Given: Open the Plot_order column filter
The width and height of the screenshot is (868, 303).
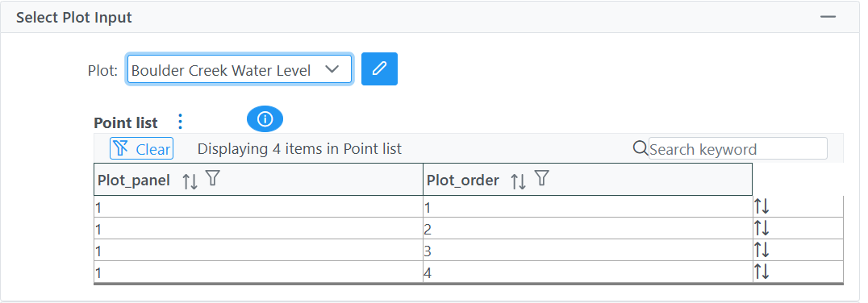Looking at the screenshot, I should click(x=542, y=178).
